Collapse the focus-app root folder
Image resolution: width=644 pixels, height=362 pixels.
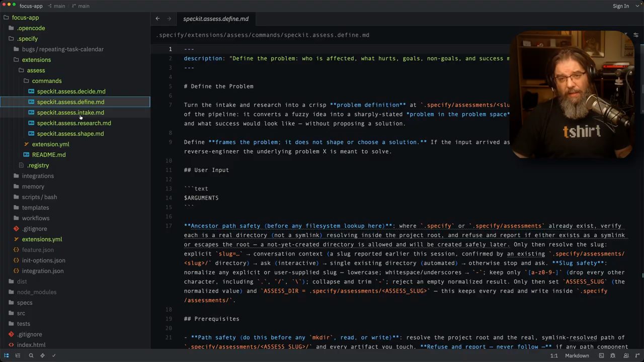tap(21, 18)
